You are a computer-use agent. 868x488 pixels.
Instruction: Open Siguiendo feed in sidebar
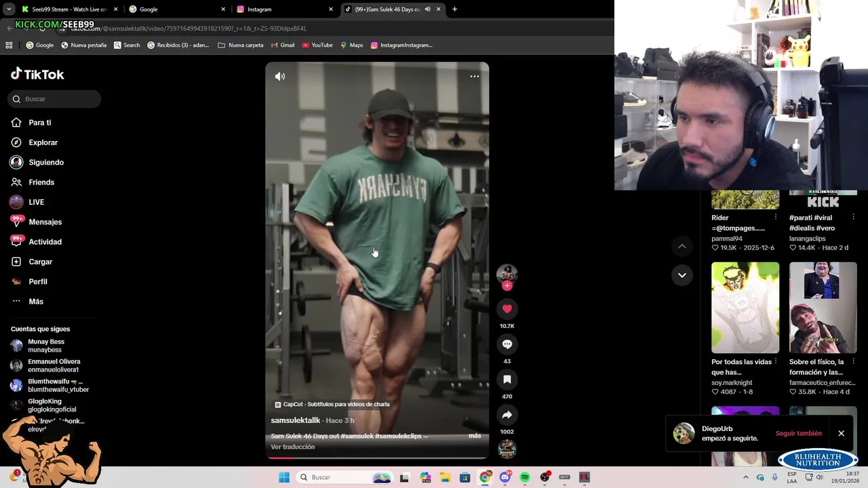46,163
